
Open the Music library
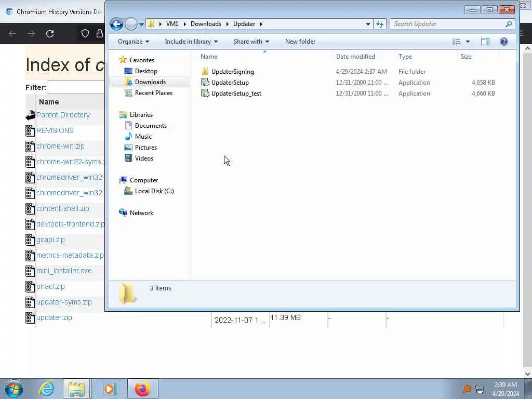coord(143,137)
